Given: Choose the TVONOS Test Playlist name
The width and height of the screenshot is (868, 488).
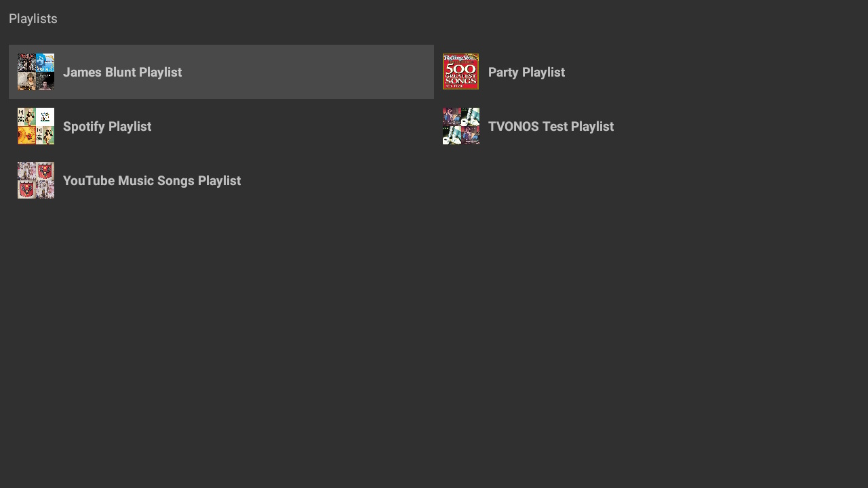Looking at the screenshot, I should point(551,126).
